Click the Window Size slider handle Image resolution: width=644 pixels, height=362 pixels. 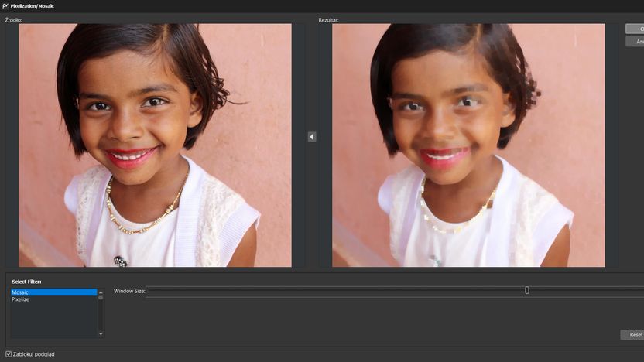coord(527,291)
